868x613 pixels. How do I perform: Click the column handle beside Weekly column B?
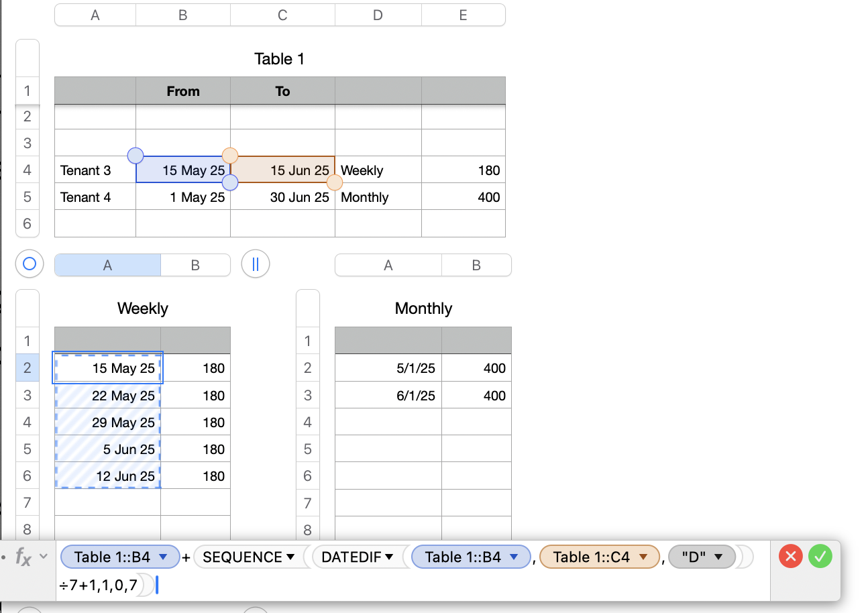tap(255, 264)
